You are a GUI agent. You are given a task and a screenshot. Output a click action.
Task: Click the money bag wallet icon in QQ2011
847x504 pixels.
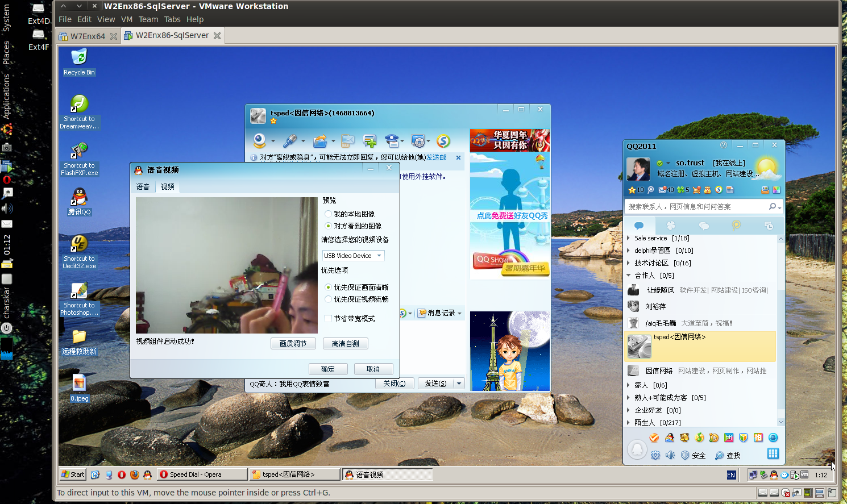pos(708,190)
